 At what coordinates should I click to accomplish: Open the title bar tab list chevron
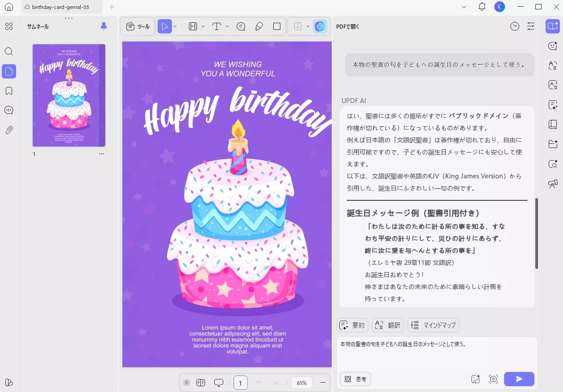pos(463,7)
